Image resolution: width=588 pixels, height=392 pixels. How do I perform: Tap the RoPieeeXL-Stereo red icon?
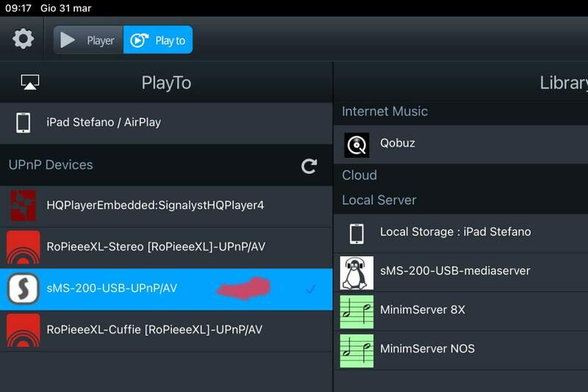coord(23,247)
